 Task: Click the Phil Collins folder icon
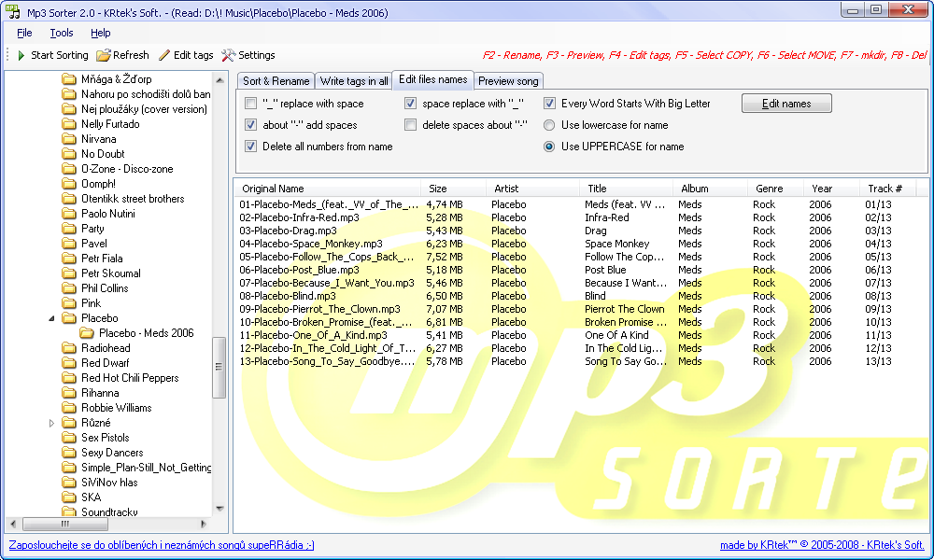click(x=69, y=288)
